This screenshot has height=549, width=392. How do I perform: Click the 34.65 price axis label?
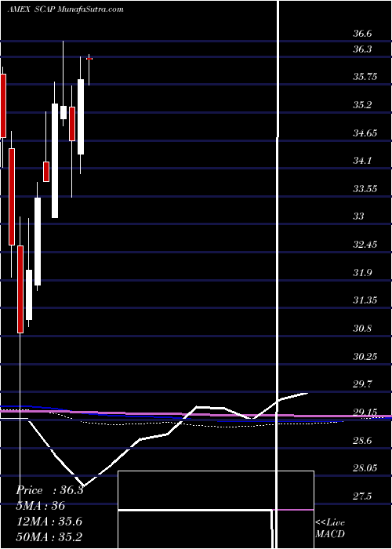pos(365,133)
